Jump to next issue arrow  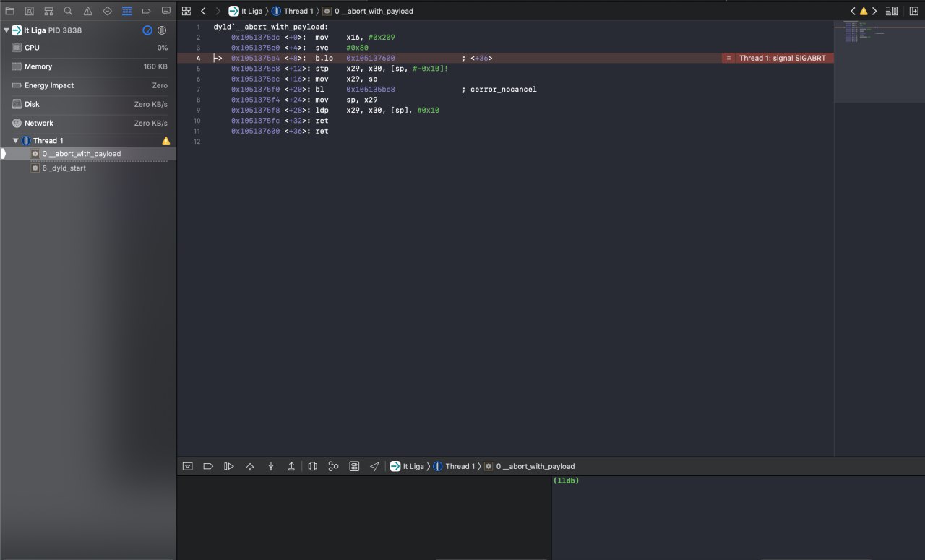(874, 12)
